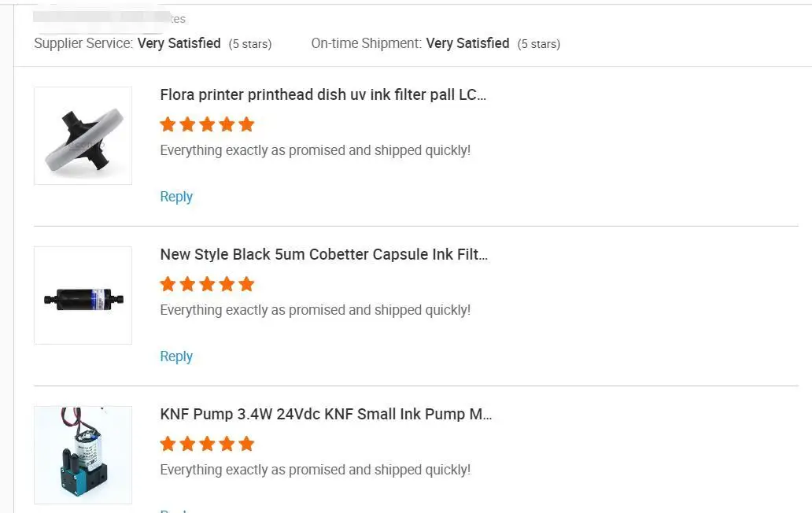Reply to the Cobetter Capsule filter review
The image size is (812, 513).
pos(176,356)
